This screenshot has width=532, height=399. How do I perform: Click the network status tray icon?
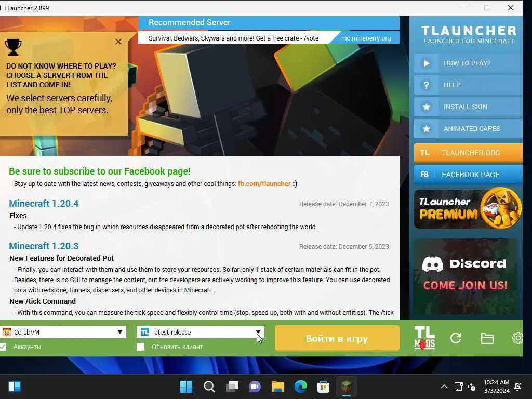pyautogui.click(x=458, y=387)
